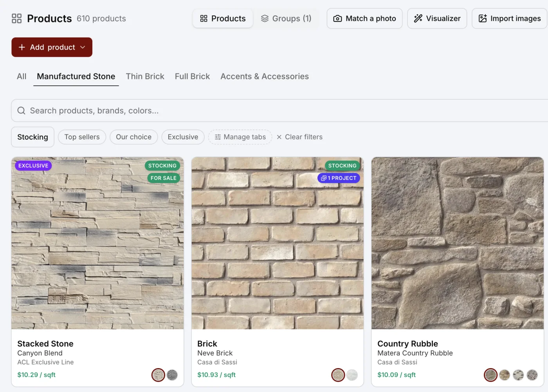Open the Stacked Stone product image
The width and height of the screenshot is (548, 392).
click(97, 243)
